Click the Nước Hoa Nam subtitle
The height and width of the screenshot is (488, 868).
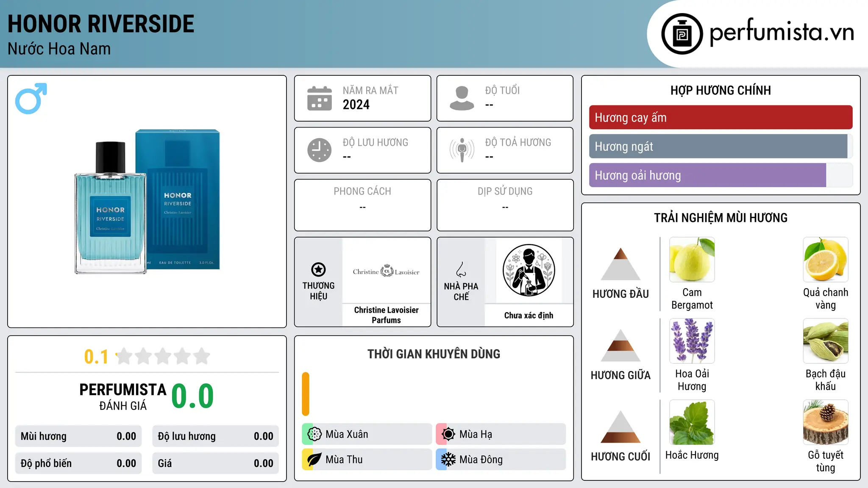point(59,49)
